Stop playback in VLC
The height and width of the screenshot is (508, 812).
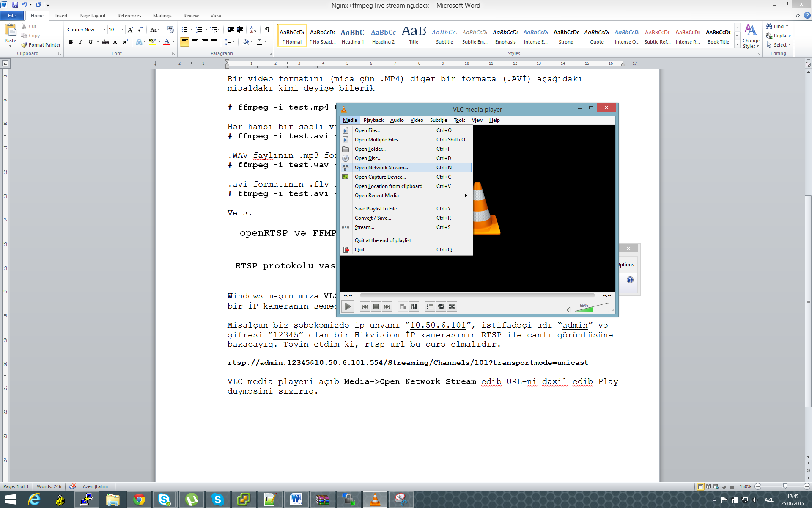click(376, 306)
